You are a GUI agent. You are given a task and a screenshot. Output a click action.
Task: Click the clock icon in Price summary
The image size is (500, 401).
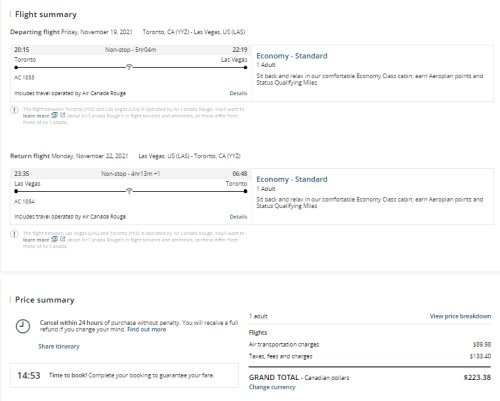[x=23, y=326]
